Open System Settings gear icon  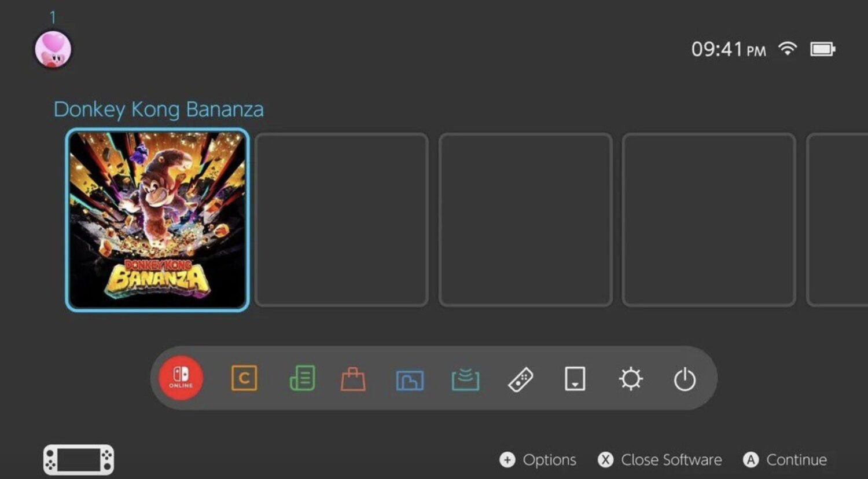[630, 379]
